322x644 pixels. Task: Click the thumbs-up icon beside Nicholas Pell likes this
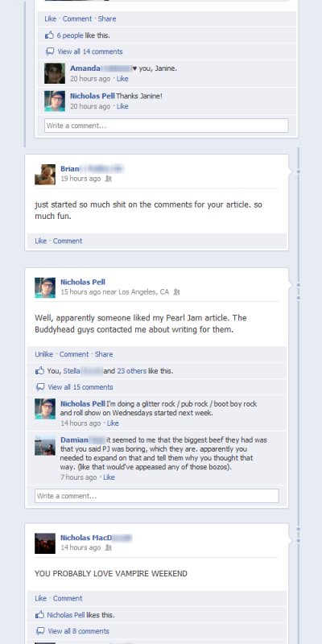point(39,615)
